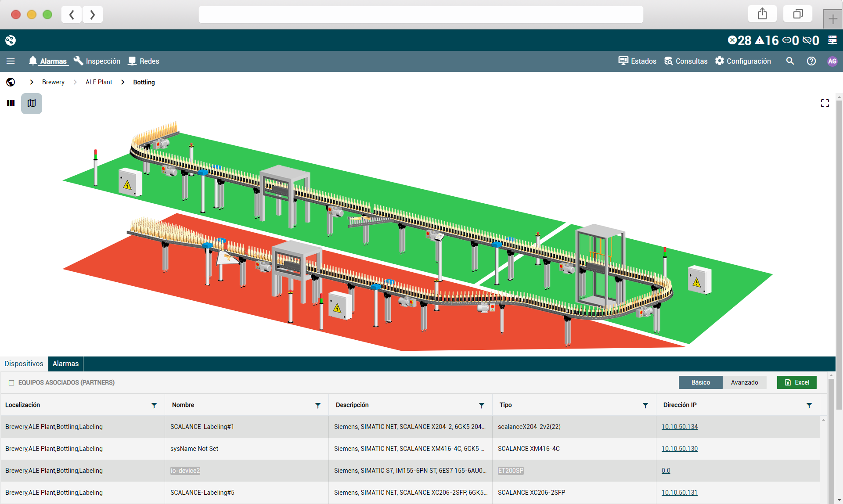Open filter for Tipo column
Screen dimensions: 843x504
645,406
